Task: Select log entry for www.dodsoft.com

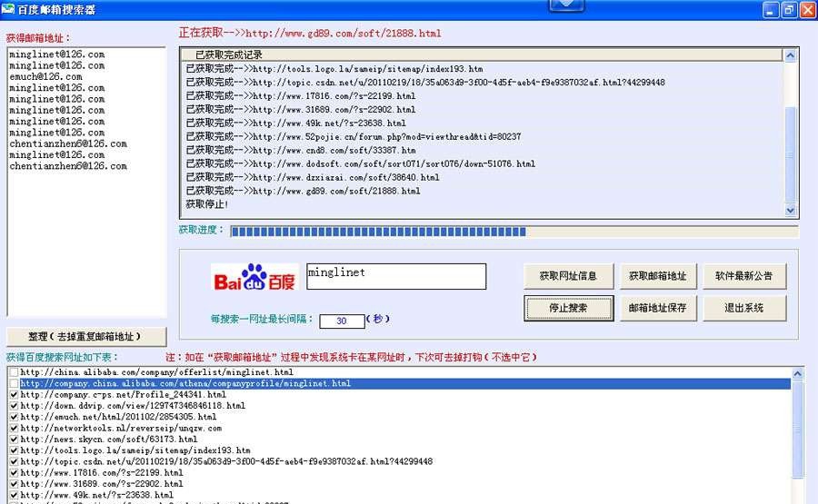Action: (x=361, y=163)
